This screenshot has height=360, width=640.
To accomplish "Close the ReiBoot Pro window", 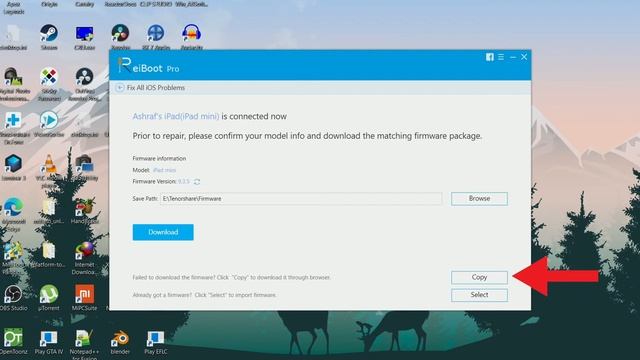I will tap(524, 57).
